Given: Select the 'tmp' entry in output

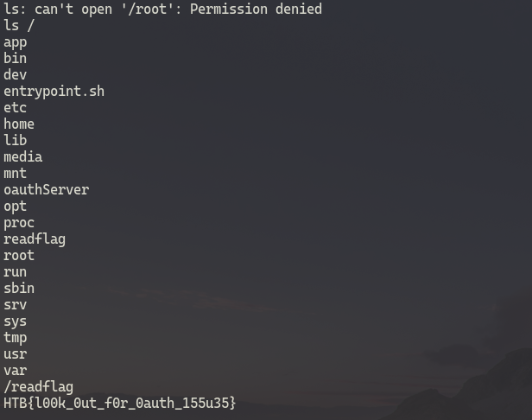Looking at the screenshot, I should pos(16,338).
